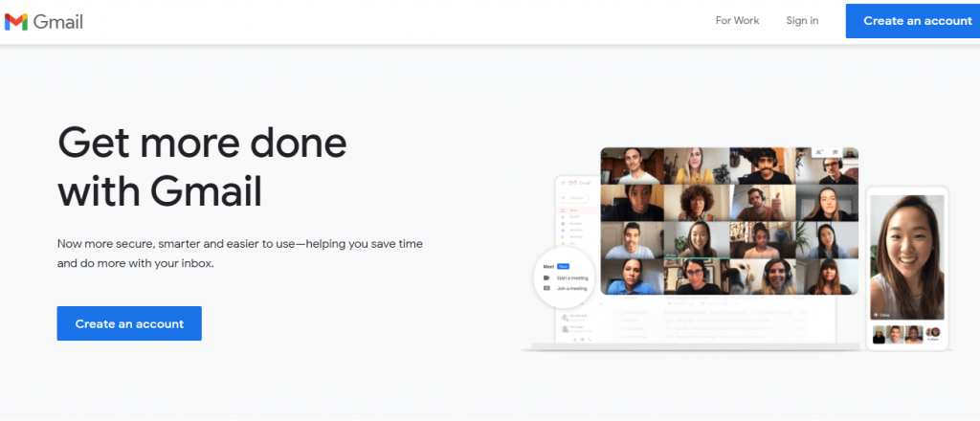Image resolution: width=980 pixels, height=421 pixels.
Task: Click the 'Get more done with Gmail' heading
Action: pos(202,166)
